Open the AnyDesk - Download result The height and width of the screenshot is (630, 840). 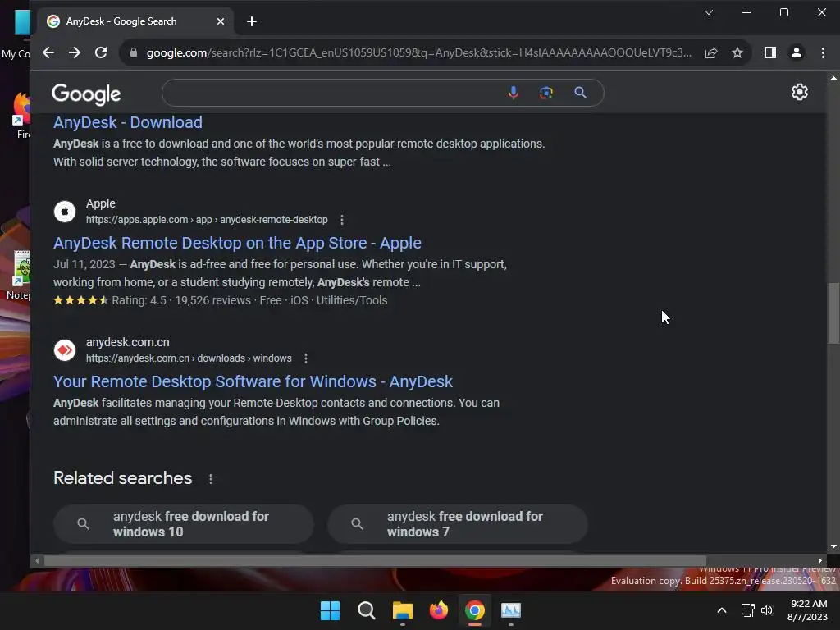click(127, 122)
